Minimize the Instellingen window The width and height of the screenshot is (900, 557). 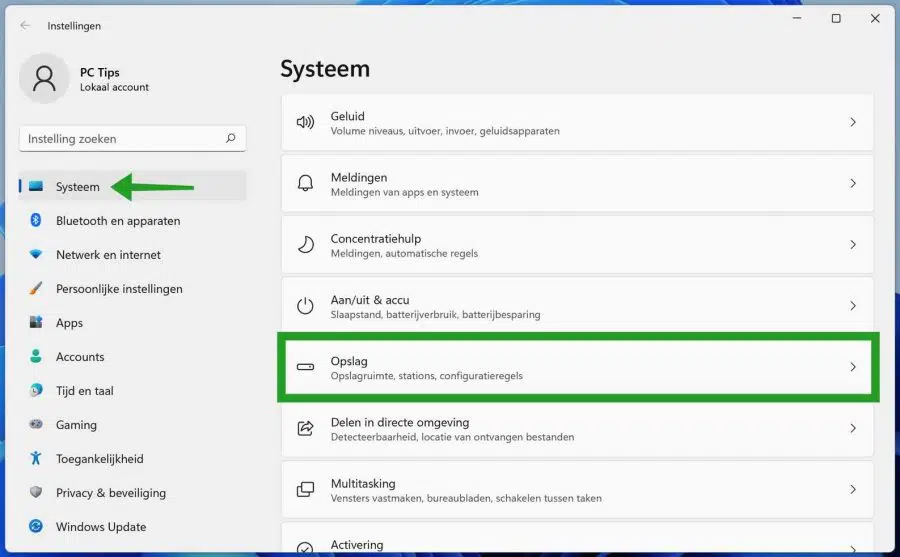[x=797, y=18]
